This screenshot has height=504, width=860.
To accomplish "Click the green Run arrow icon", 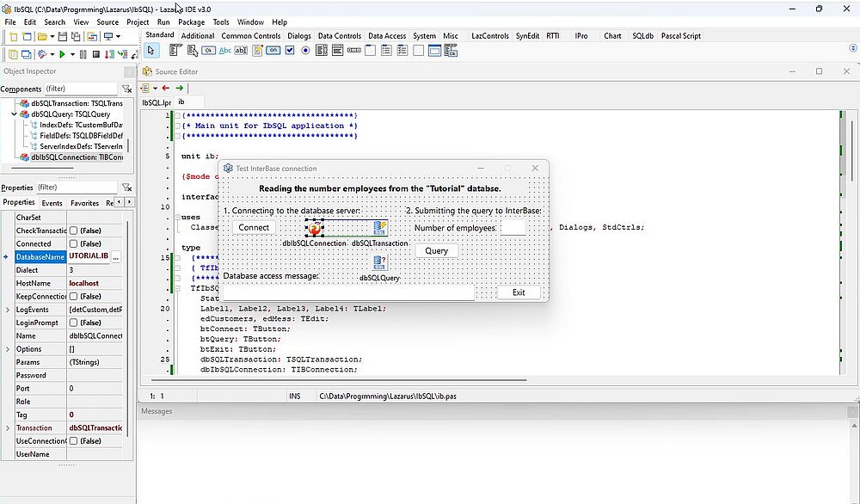I will (62, 54).
